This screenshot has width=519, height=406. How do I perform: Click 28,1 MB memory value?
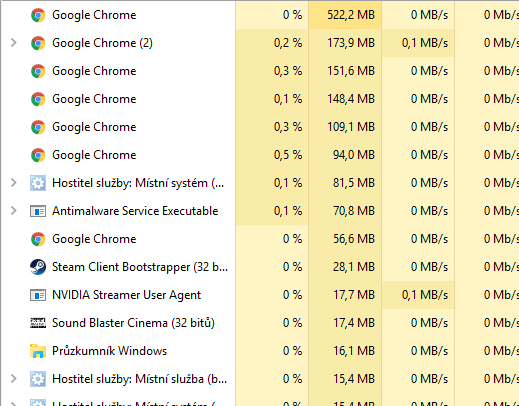tap(354, 267)
